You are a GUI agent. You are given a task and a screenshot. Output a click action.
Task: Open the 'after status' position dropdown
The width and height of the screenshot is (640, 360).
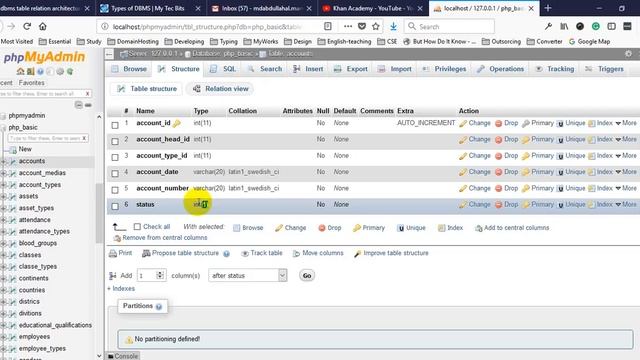point(248,276)
